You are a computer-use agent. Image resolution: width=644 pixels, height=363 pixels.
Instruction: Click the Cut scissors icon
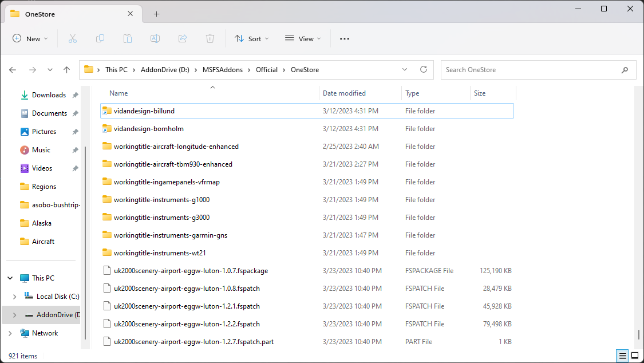[x=73, y=38]
